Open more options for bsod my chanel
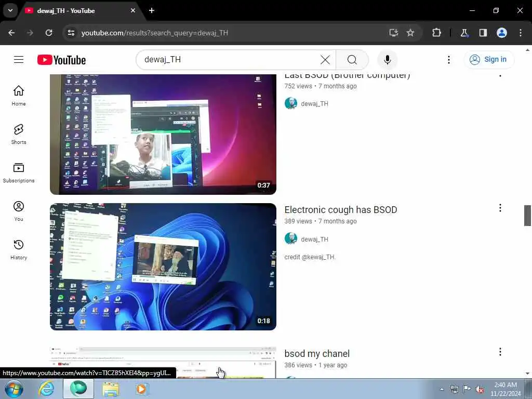The width and height of the screenshot is (532, 399). pos(500,352)
